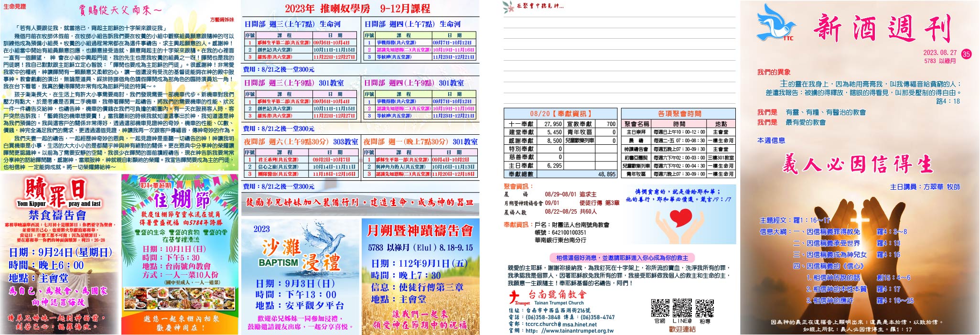This screenshot has height=335, width=980.
Task: Click the 建堂奉獻 amount 5,450
Action: point(554,132)
